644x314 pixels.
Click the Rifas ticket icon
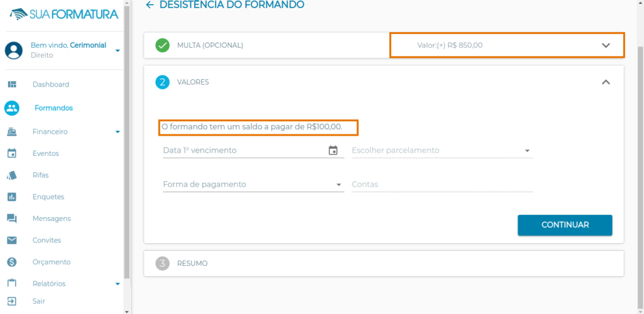(12, 175)
